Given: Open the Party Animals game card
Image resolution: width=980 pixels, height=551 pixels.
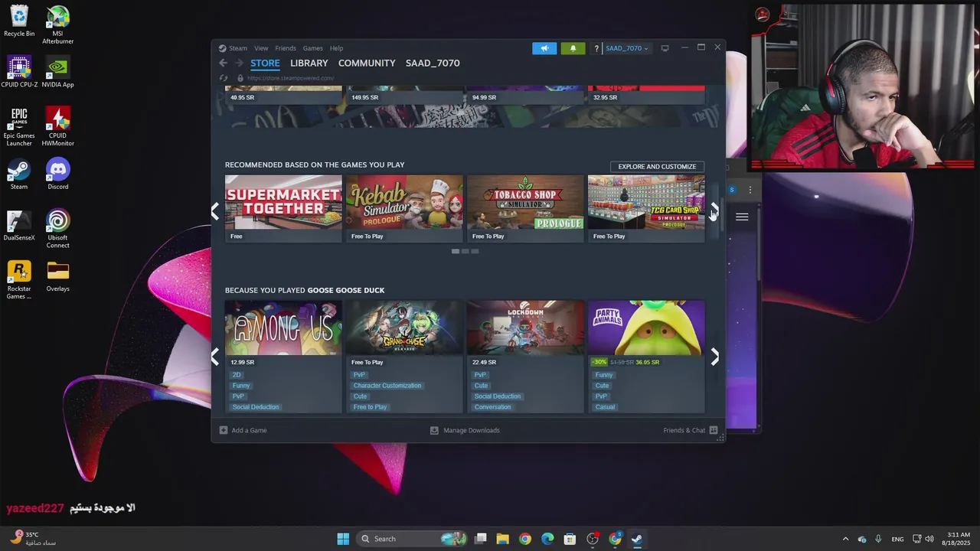Looking at the screenshot, I should click(646, 357).
